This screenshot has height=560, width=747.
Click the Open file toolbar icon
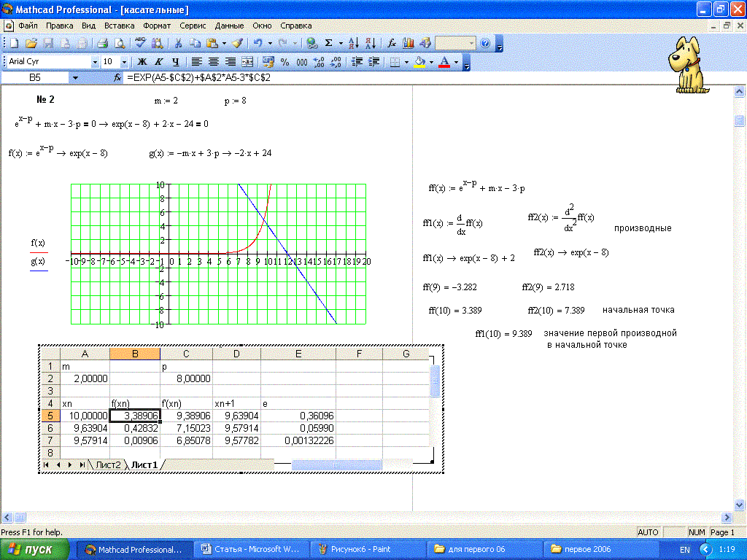pos(31,44)
